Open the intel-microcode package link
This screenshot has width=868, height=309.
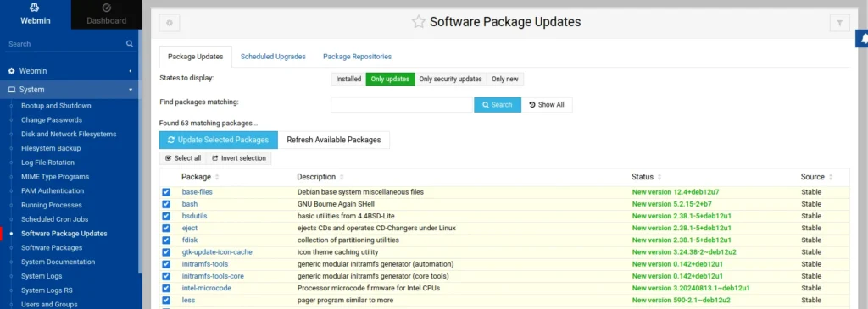(x=207, y=288)
